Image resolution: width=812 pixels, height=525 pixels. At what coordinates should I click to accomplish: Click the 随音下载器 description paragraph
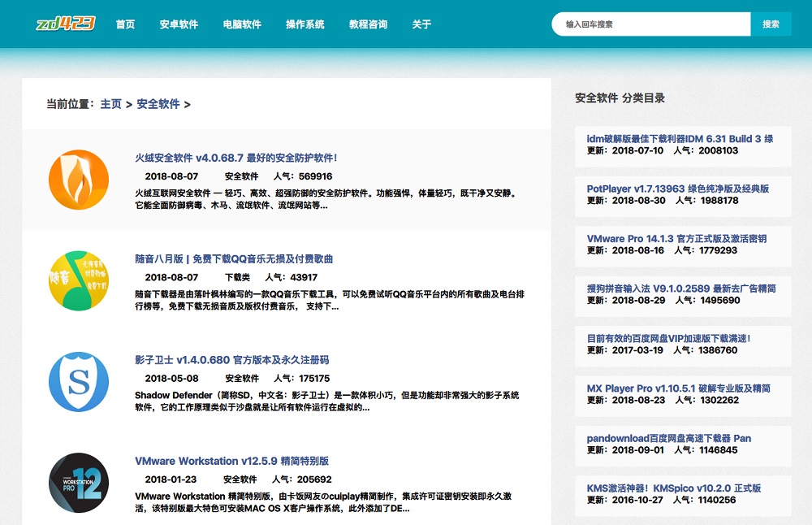tap(330, 301)
